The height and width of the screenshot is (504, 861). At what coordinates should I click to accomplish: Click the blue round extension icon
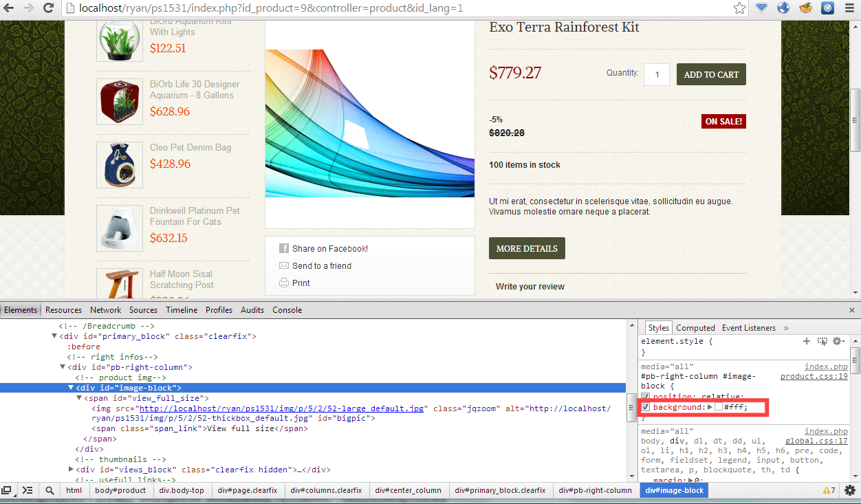(x=828, y=8)
